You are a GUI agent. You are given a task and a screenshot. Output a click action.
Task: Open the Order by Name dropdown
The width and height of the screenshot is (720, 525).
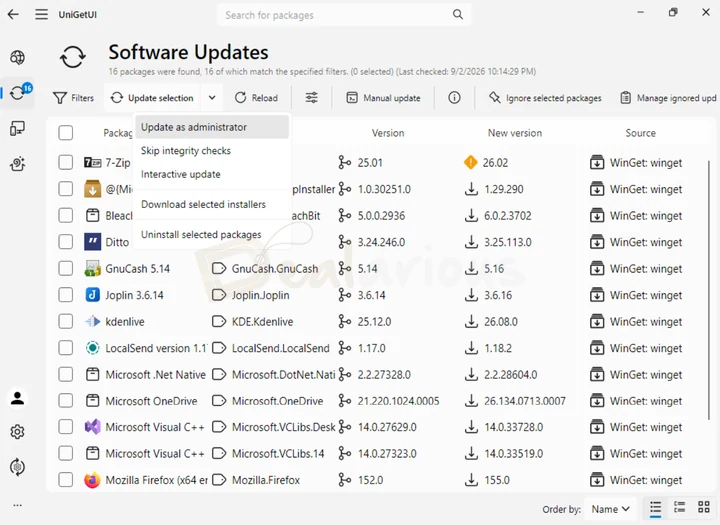coord(610,509)
